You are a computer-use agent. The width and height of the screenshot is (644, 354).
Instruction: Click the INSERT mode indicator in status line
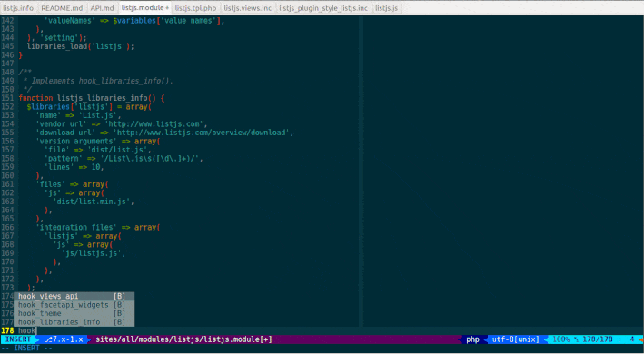18,339
